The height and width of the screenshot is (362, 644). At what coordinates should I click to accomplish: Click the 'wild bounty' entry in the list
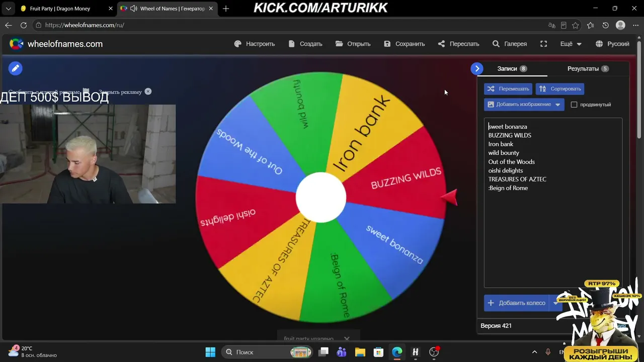point(504,153)
